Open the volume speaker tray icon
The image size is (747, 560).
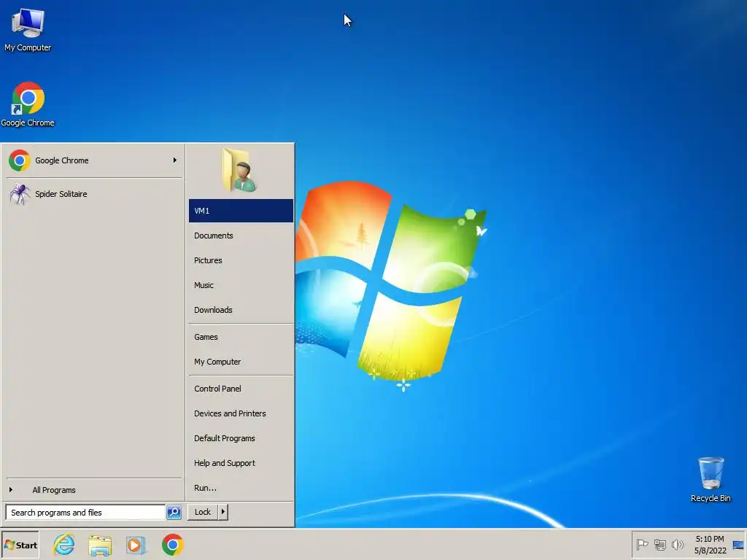[x=677, y=544]
